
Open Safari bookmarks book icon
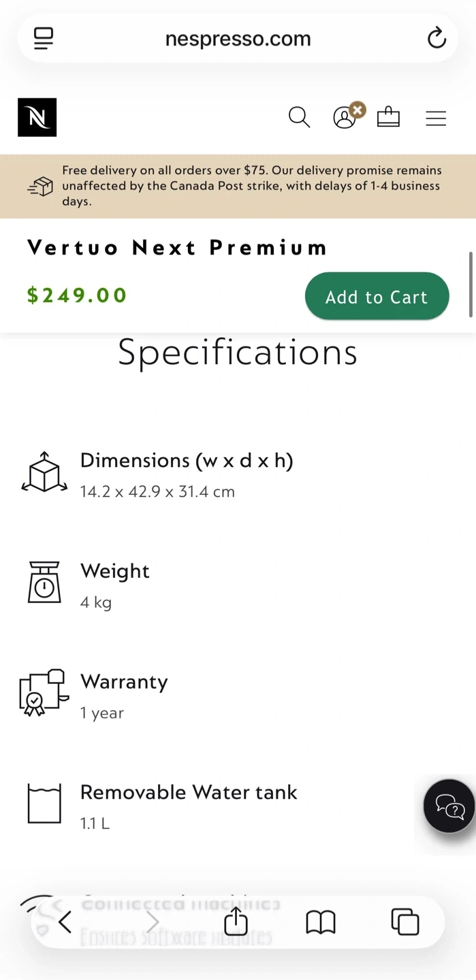[321, 922]
